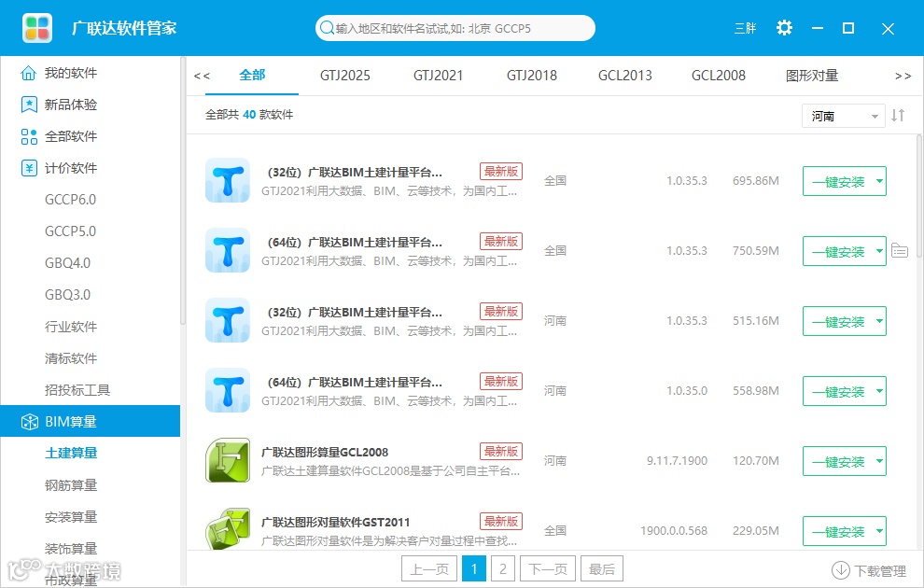Install the 515.16M 河南 (32位) package
The width and height of the screenshot is (924, 588).
click(x=838, y=321)
